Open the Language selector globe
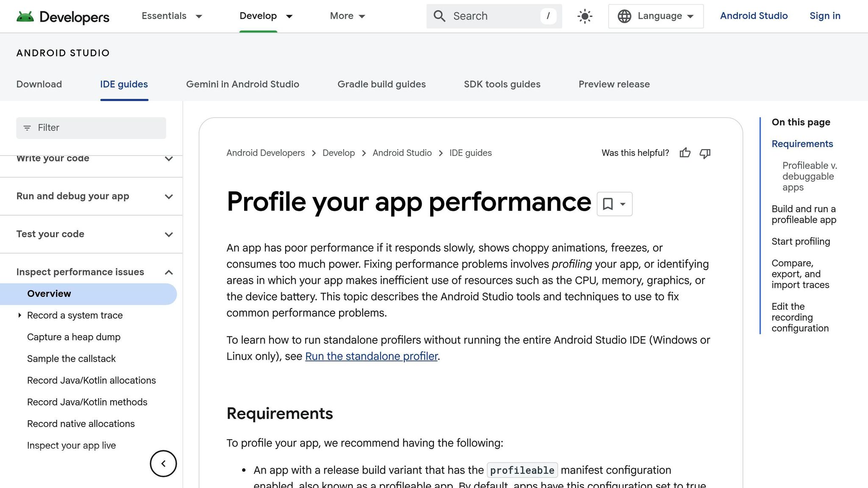The width and height of the screenshot is (868, 488). tap(624, 16)
